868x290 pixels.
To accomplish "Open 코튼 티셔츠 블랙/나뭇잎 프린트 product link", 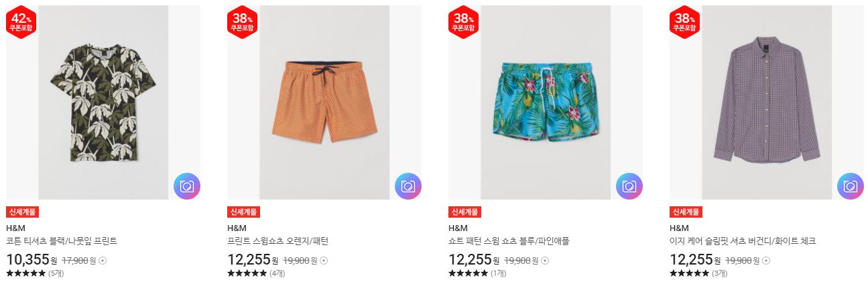I will click(x=62, y=241).
